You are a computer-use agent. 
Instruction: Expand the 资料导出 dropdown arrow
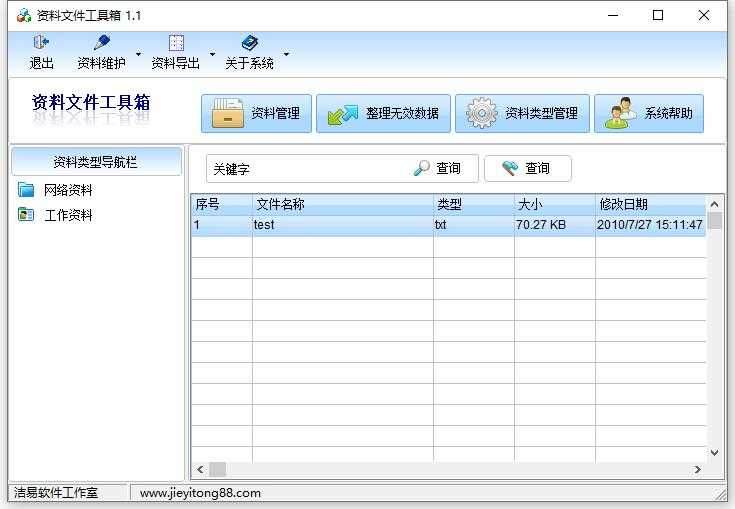click(212, 54)
